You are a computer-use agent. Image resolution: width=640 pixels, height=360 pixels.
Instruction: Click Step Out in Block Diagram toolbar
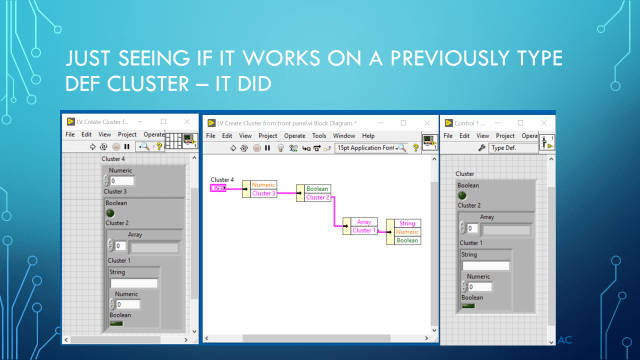pyautogui.click(x=327, y=149)
